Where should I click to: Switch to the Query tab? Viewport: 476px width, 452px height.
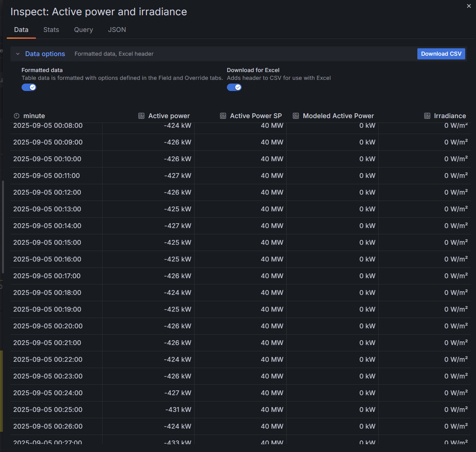(84, 30)
